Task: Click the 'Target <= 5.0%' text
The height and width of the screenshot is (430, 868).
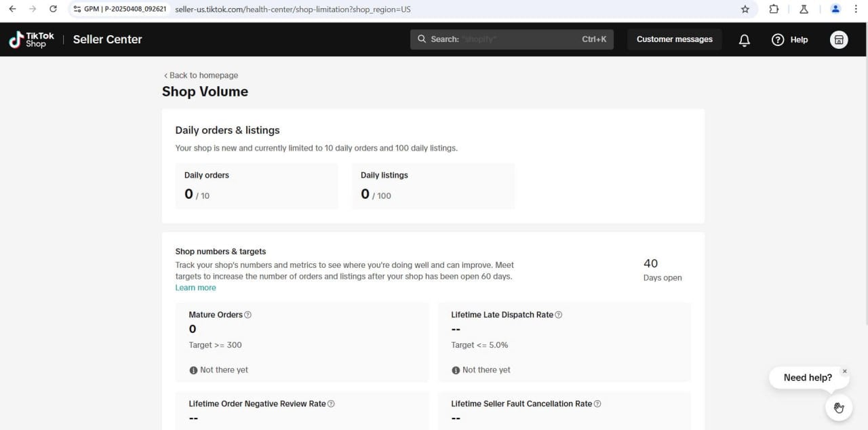Action: pyautogui.click(x=479, y=345)
